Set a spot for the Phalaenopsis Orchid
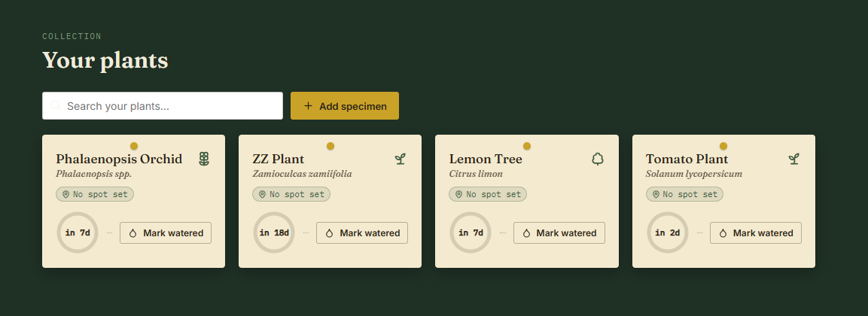Image resolution: width=868 pixels, height=316 pixels. pos(95,194)
